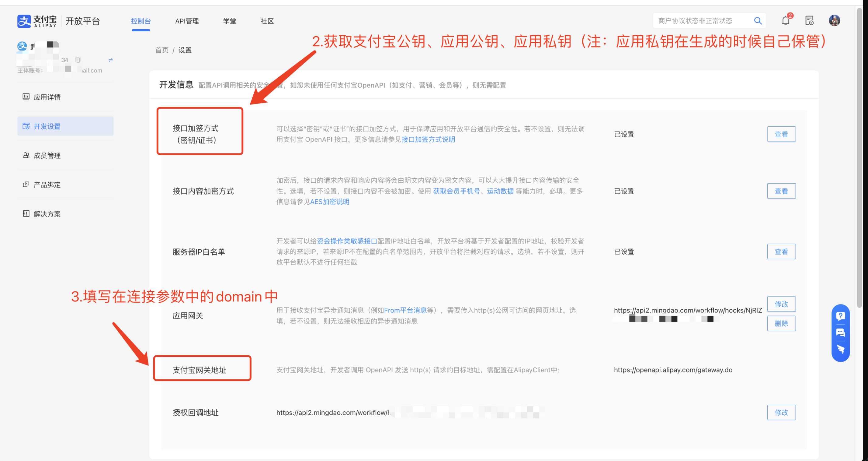Viewport: 868px width, 461px height.
Task: Select 应用详情 in the sidebar
Action: pyautogui.click(x=47, y=97)
